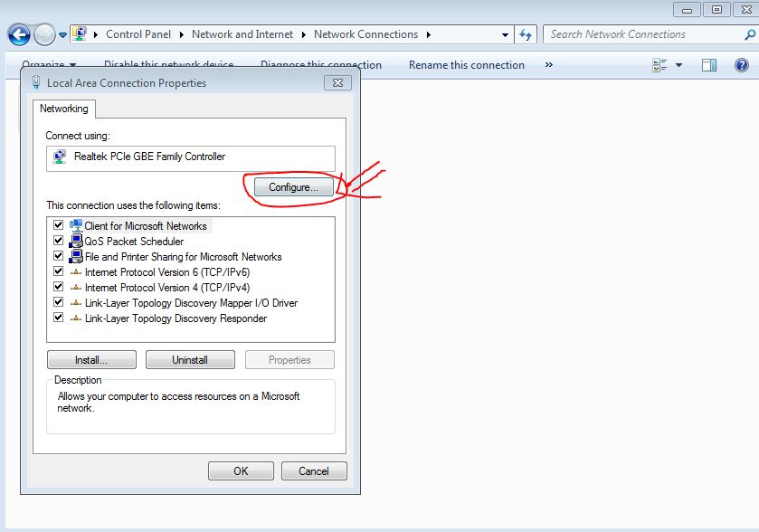Image resolution: width=759 pixels, height=532 pixels.
Task: Click the Install... button
Action: pos(91,360)
